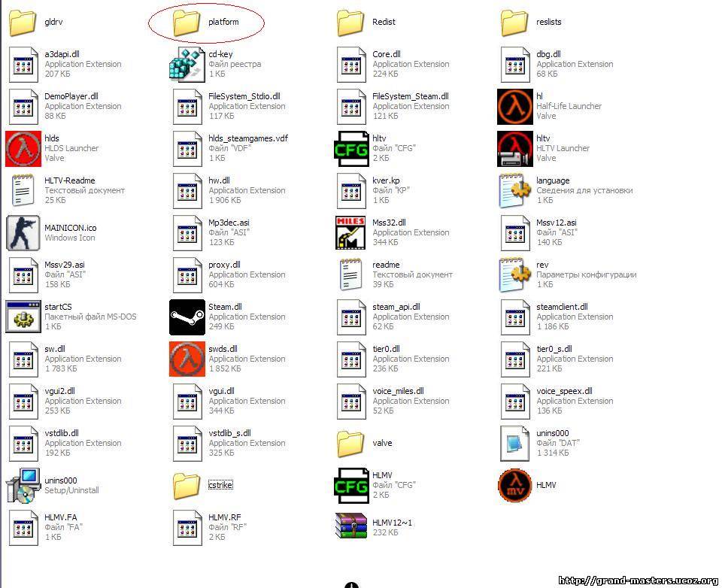Click the valve folder
The image size is (722, 588).
[x=351, y=444]
